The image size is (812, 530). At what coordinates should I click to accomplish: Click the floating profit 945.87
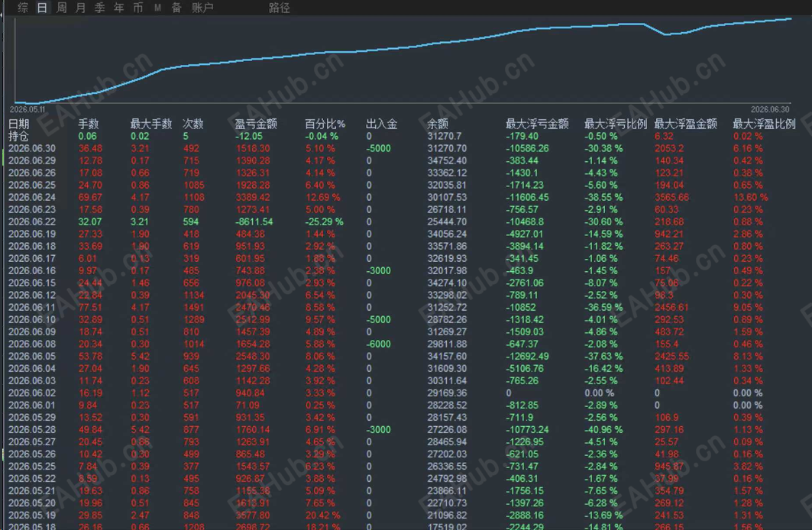(x=669, y=467)
